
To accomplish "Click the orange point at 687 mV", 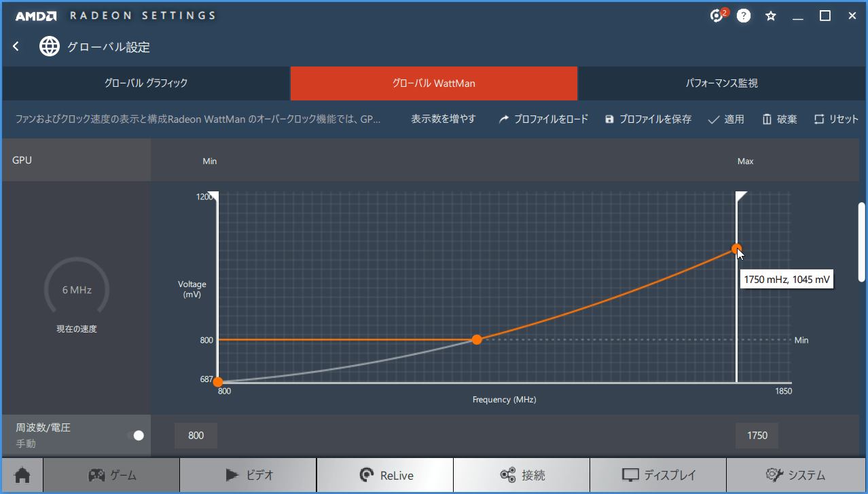I will pyautogui.click(x=217, y=382).
